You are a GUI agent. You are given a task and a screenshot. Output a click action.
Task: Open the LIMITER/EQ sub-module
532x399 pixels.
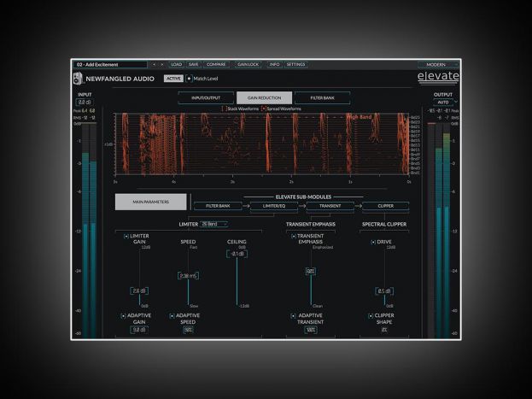(x=274, y=206)
